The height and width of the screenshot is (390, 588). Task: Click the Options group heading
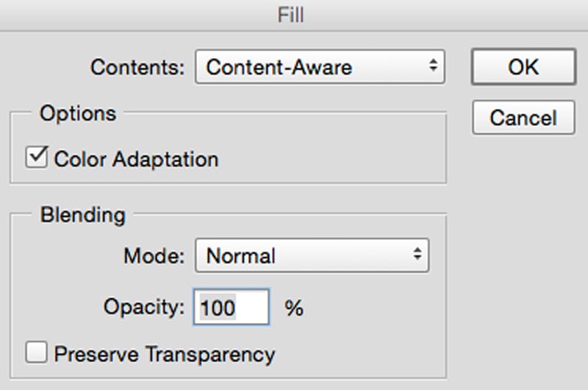(x=77, y=113)
